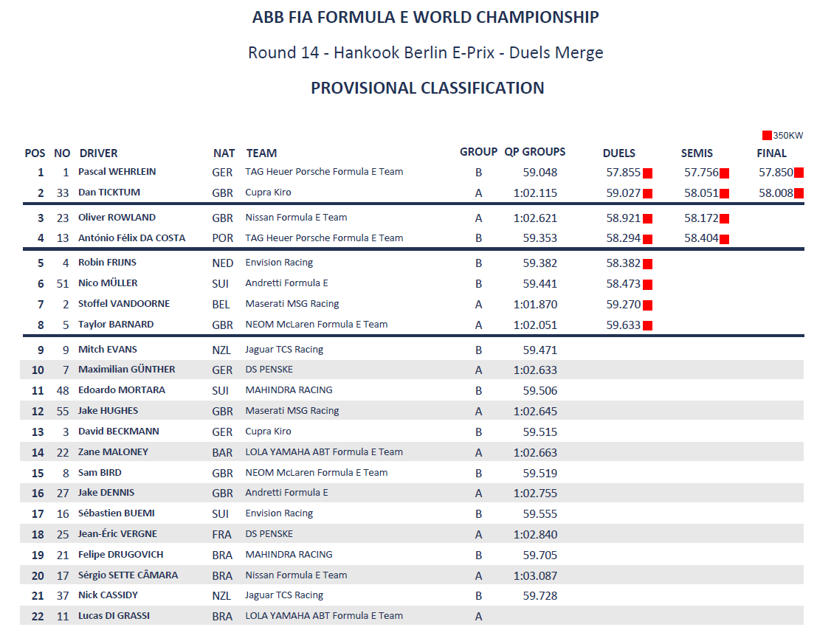Click red marker beside Frijns duel time 58.382
This screenshot has height=644, width=831.
pyautogui.click(x=648, y=264)
